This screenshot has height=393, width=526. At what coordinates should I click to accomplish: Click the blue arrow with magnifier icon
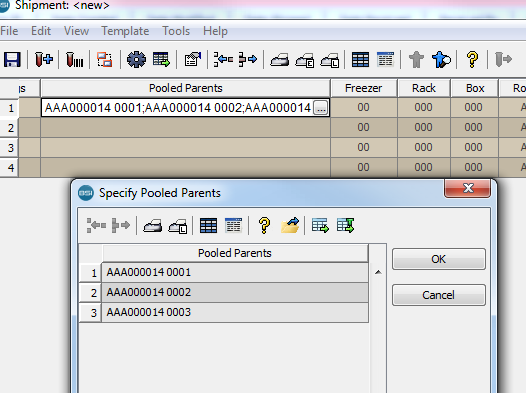[x=441, y=60]
